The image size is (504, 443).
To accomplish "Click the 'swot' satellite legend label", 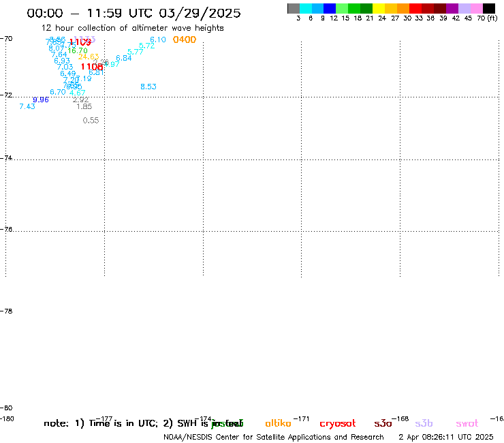I will pos(467,424).
